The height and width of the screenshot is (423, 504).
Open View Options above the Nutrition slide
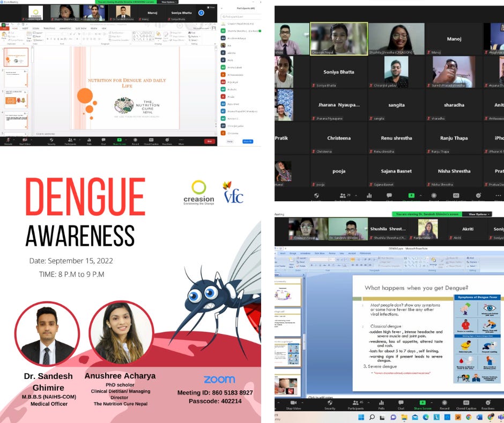168,2
